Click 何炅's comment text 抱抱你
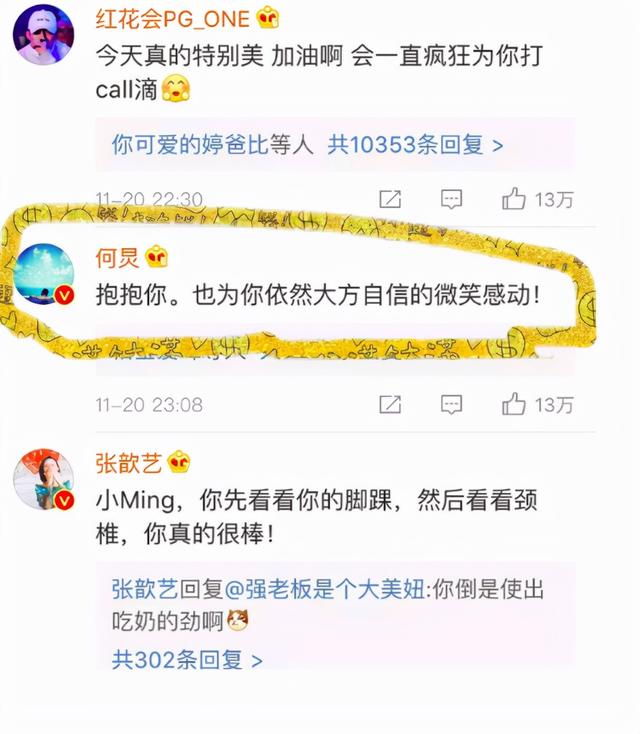 tap(132, 295)
